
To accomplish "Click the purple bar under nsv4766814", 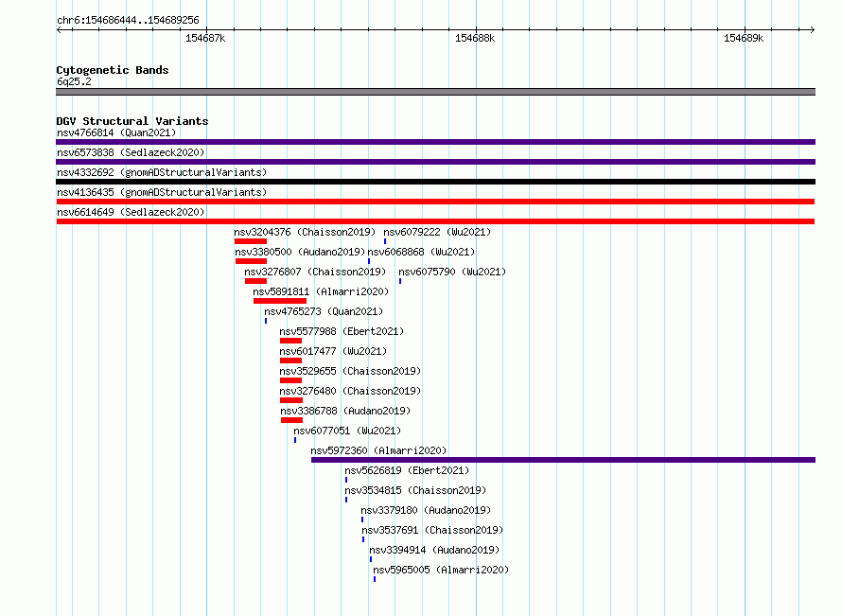I will pos(435,142).
